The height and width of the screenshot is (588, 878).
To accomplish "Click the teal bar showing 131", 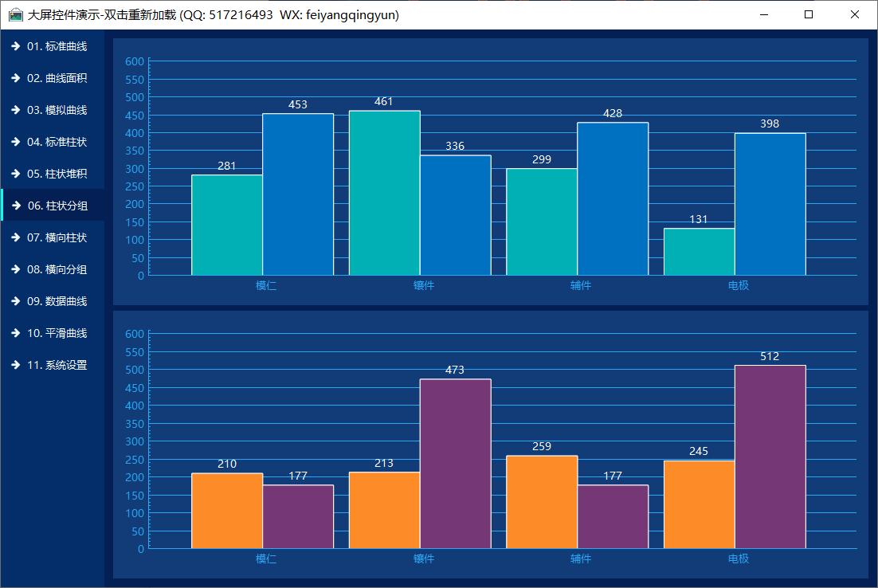I will (699, 252).
